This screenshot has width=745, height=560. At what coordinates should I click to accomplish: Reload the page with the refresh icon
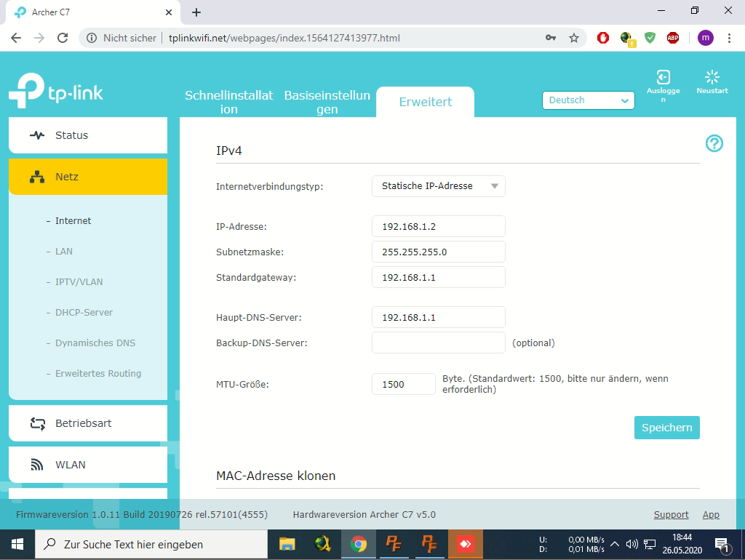click(63, 38)
